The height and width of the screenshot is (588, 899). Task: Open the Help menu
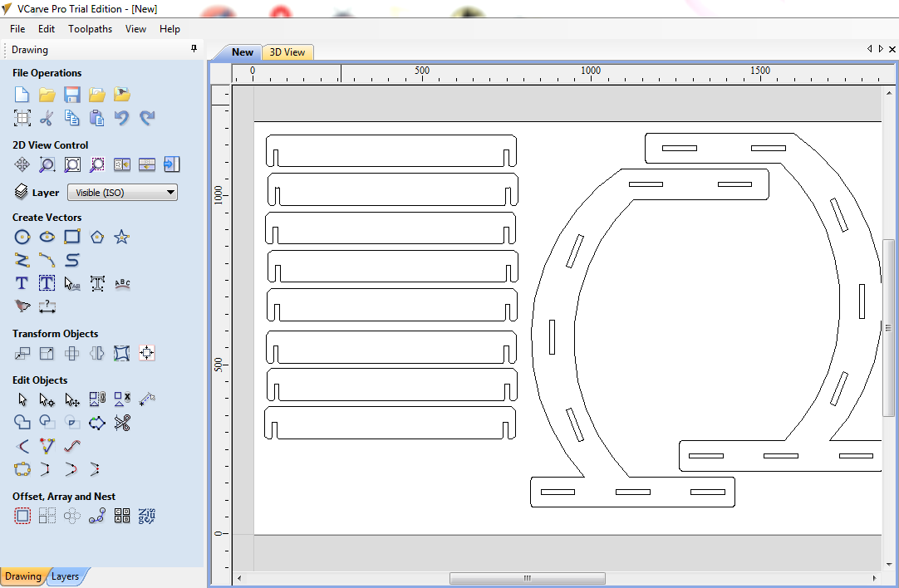169,29
